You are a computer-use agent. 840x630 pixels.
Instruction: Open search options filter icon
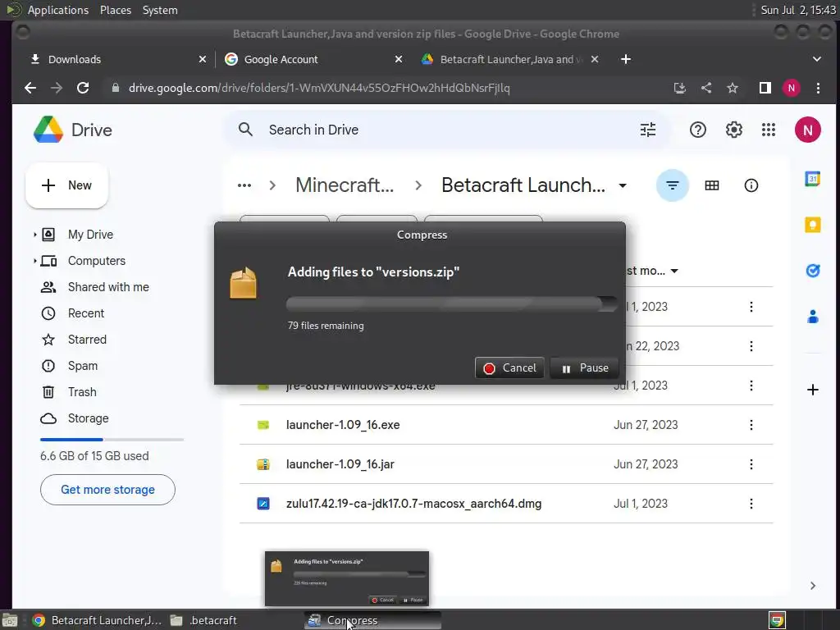click(x=648, y=130)
